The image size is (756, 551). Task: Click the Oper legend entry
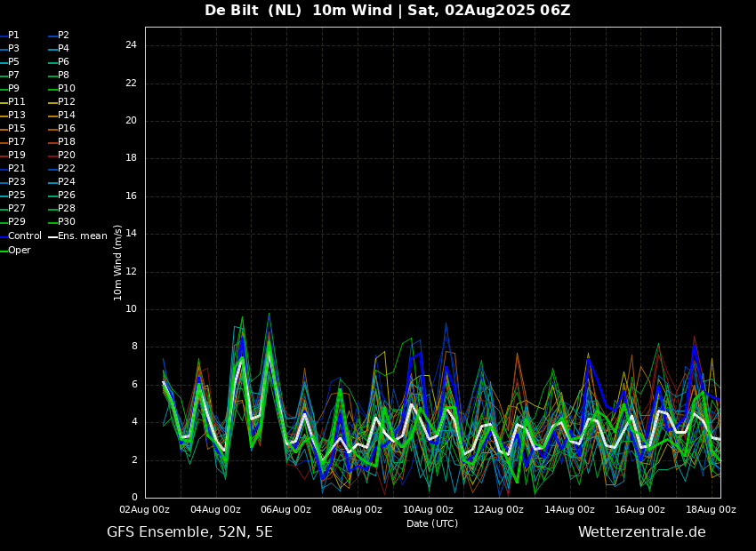pyautogui.click(x=19, y=251)
